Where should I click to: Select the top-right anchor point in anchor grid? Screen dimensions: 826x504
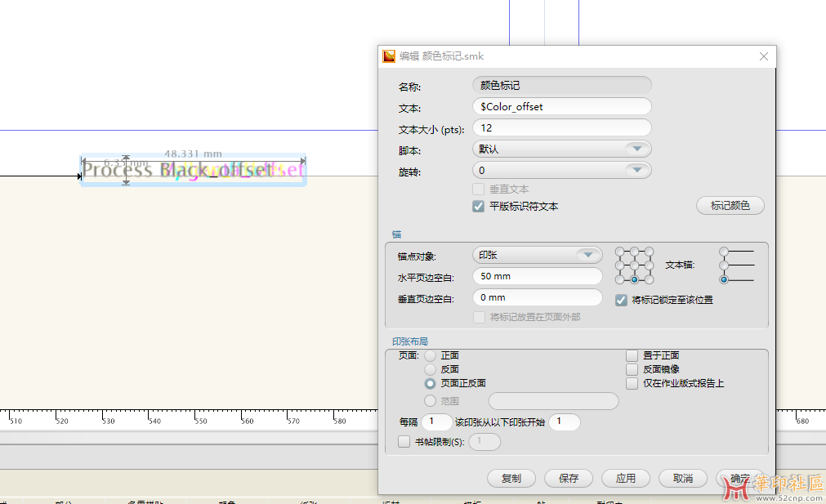click(x=649, y=252)
